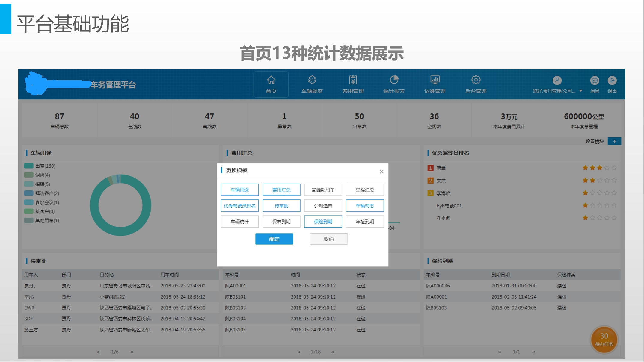The height and width of the screenshot is (362, 644).
Task: Close the 更换模板 dialog
Action: [x=381, y=172]
